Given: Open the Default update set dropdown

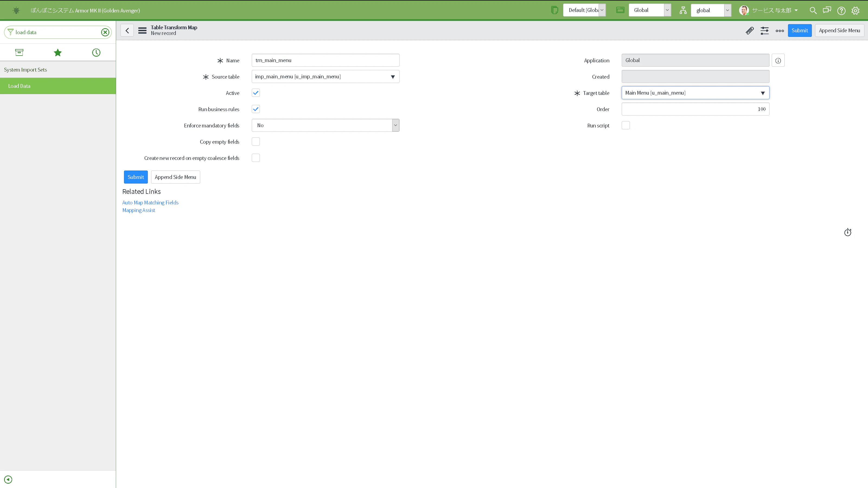Looking at the screenshot, I should [584, 10].
